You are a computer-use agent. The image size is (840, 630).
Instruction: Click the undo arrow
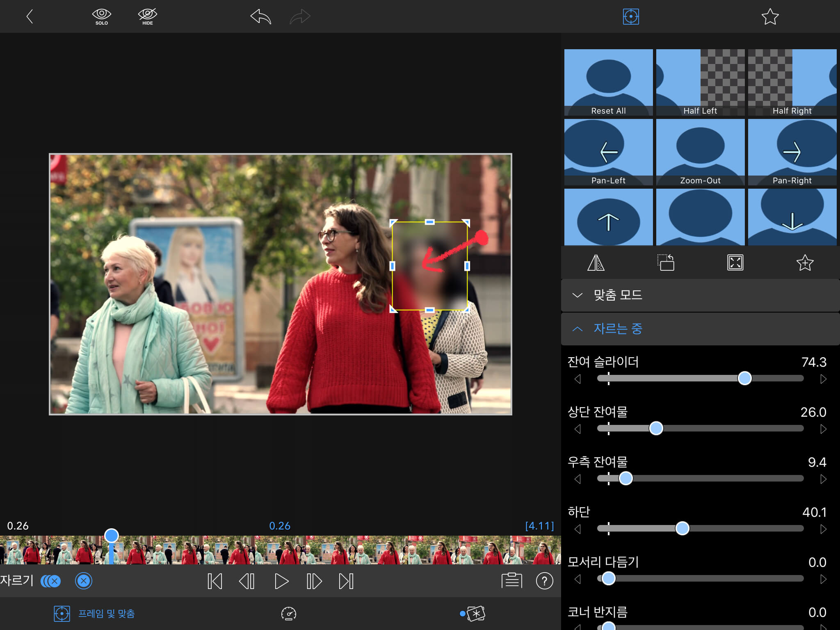(261, 17)
